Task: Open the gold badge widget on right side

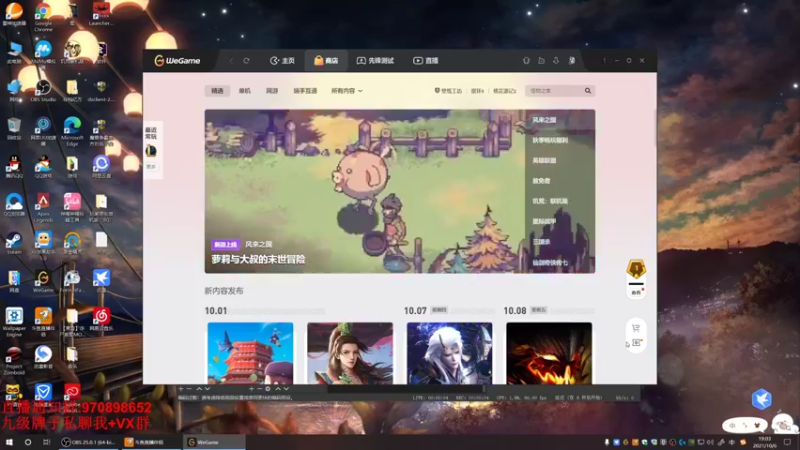Action: pyautogui.click(x=636, y=269)
